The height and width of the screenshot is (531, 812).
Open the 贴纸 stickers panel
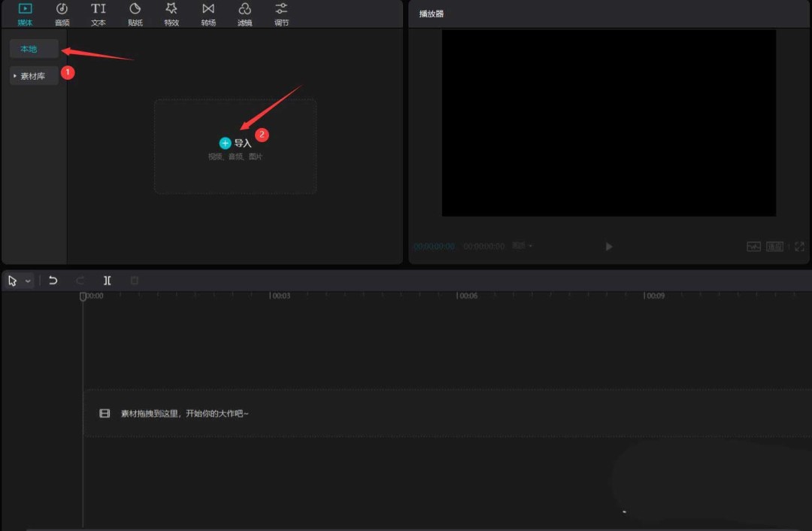[135, 14]
